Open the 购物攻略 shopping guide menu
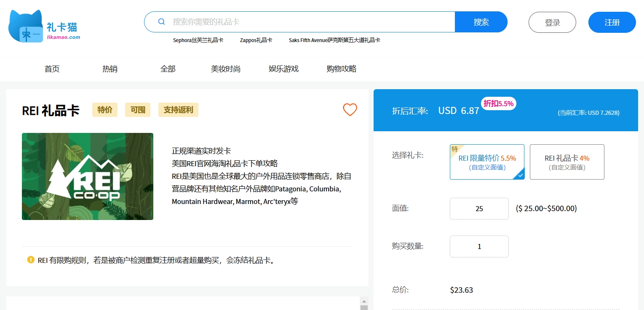This screenshot has height=310, width=644. tap(342, 69)
